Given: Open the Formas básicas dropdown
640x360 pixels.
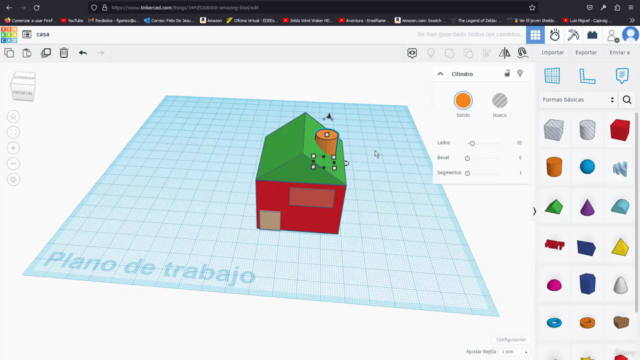Looking at the screenshot, I should 578,100.
